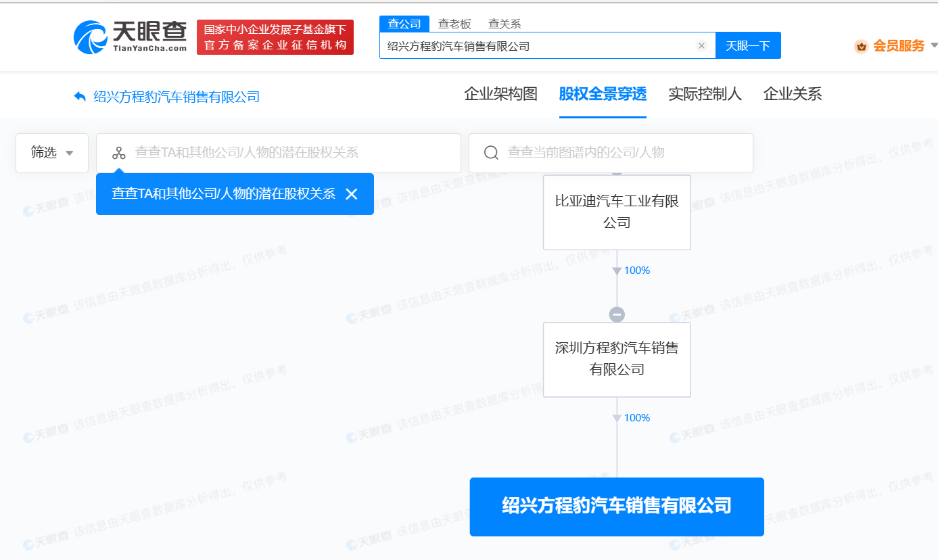Close the blue 查查TA tooltip

coord(352,194)
